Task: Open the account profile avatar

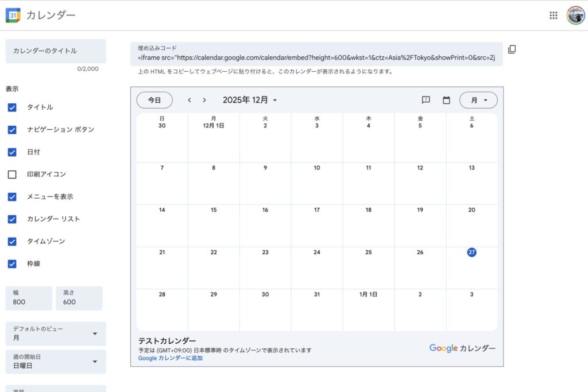Action: click(575, 15)
